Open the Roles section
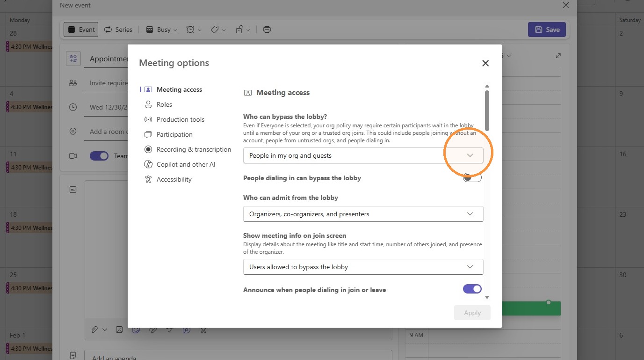The height and width of the screenshot is (360, 644). [164, 104]
